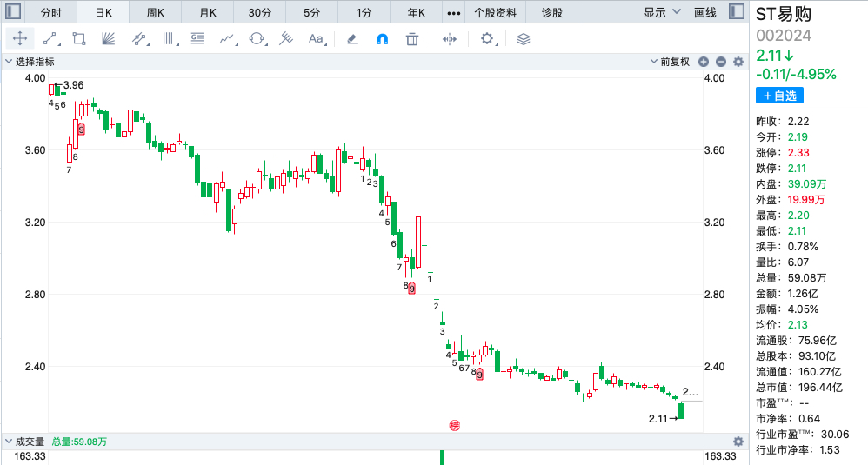Zoom in chart with plus icon
The width and height of the screenshot is (868, 465).
point(704,62)
